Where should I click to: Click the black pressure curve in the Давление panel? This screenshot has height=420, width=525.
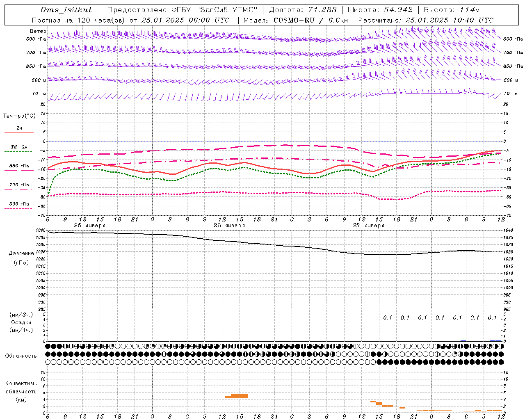click(275, 244)
